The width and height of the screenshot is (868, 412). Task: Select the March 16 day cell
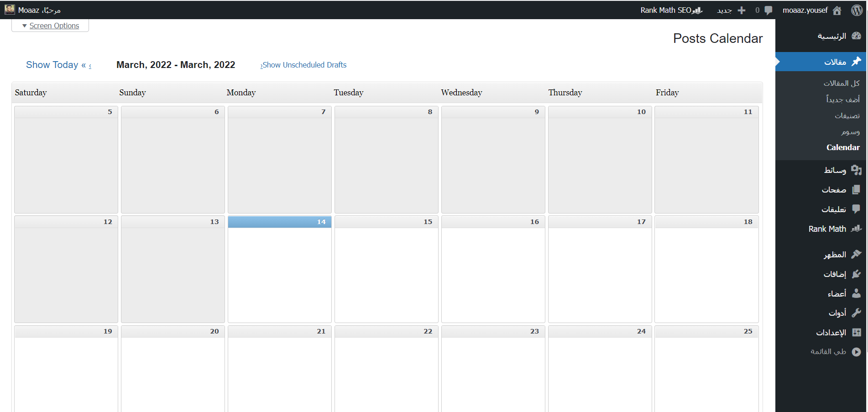coord(493,269)
